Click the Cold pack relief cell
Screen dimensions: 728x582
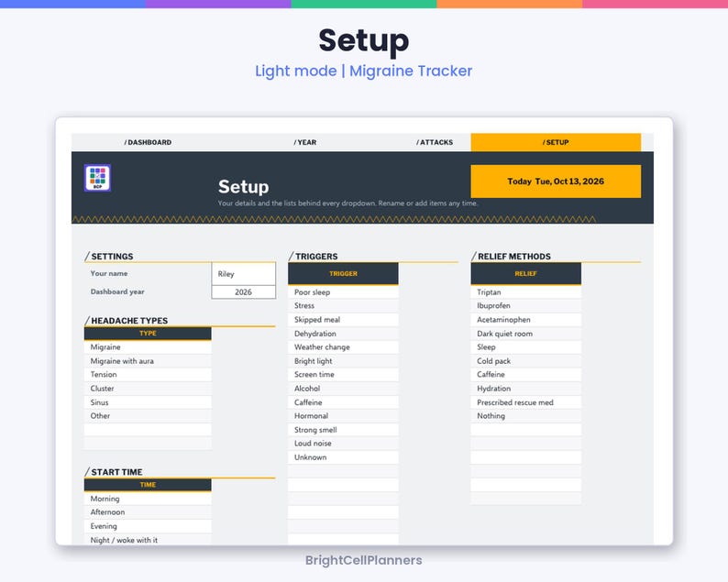pos(525,361)
